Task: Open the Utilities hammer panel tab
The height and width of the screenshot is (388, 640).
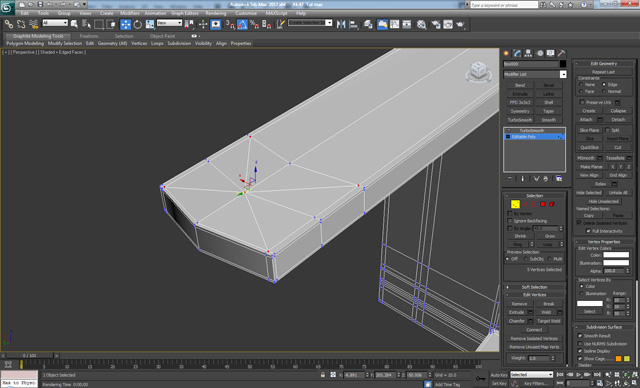Action: click(x=562, y=53)
